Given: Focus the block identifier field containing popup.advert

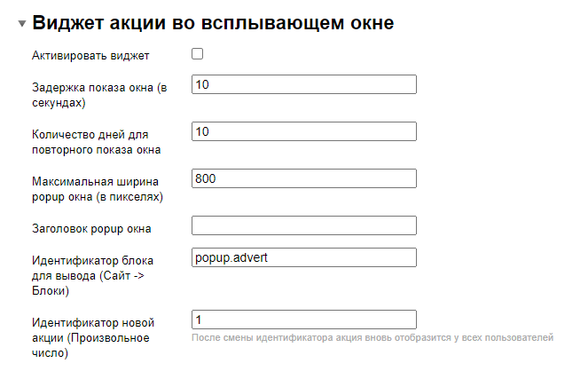Looking at the screenshot, I should coord(303,257).
